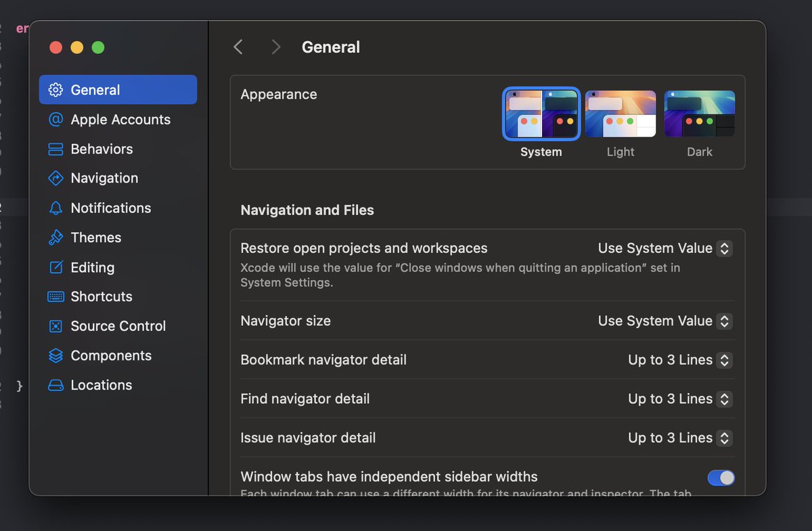Click the Shortcuts keyboard icon

pos(56,296)
